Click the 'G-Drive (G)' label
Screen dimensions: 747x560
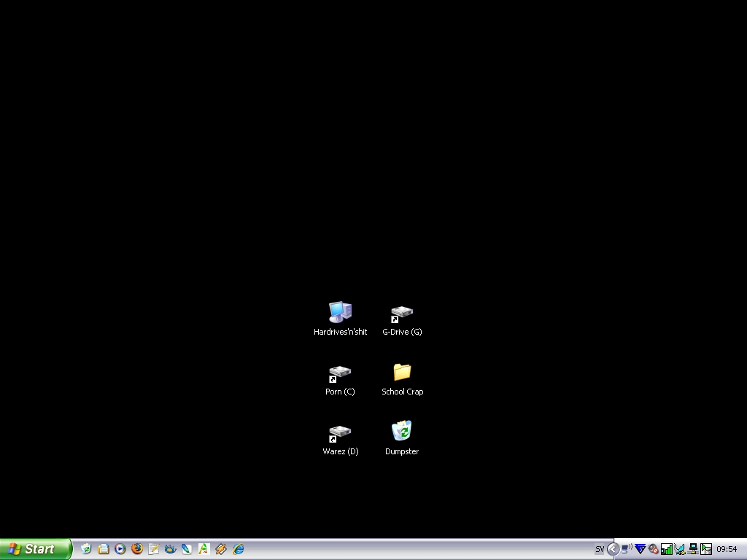tap(402, 332)
